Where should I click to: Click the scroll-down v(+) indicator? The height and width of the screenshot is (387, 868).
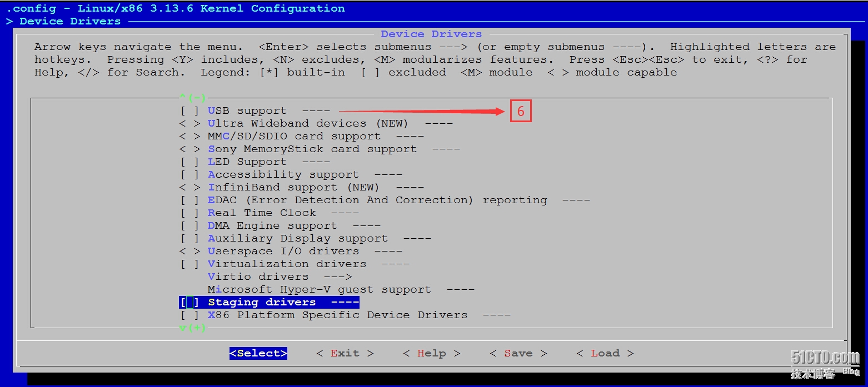(x=193, y=328)
